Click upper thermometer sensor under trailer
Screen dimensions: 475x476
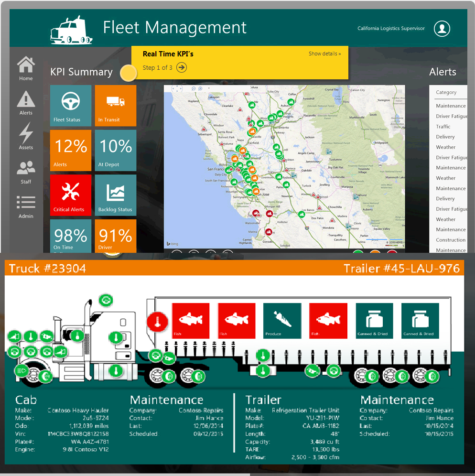262,356
